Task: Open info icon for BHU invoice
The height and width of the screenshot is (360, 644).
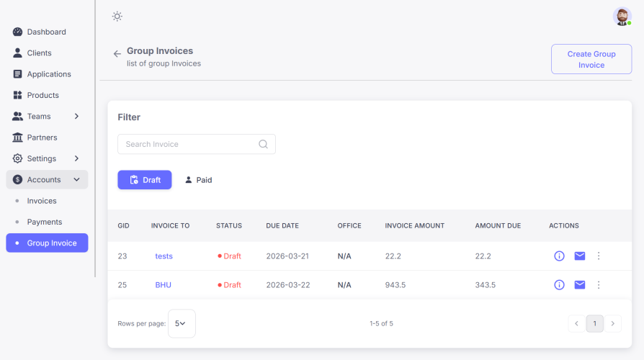Action: pyautogui.click(x=559, y=285)
